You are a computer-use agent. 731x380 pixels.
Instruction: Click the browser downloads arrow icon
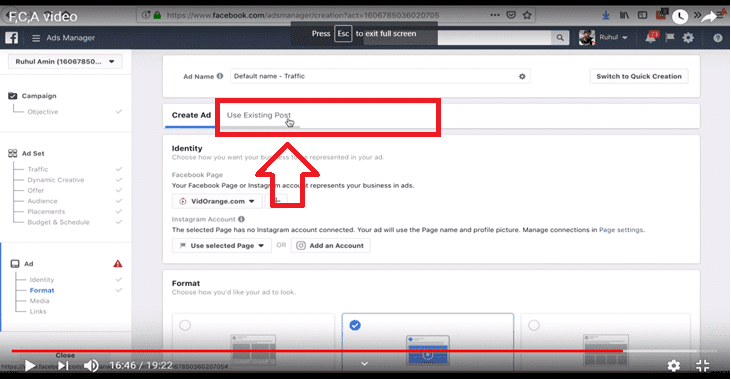pos(606,15)
